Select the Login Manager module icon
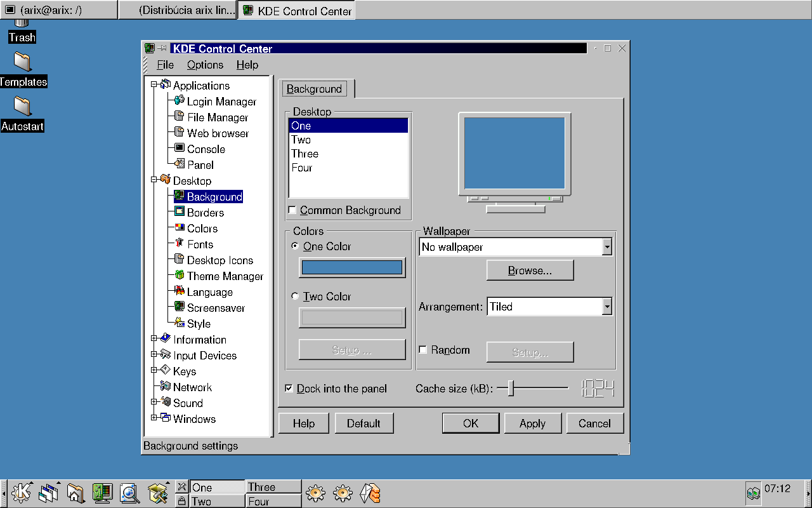812x508 pixels. click(x=180, y=101)
